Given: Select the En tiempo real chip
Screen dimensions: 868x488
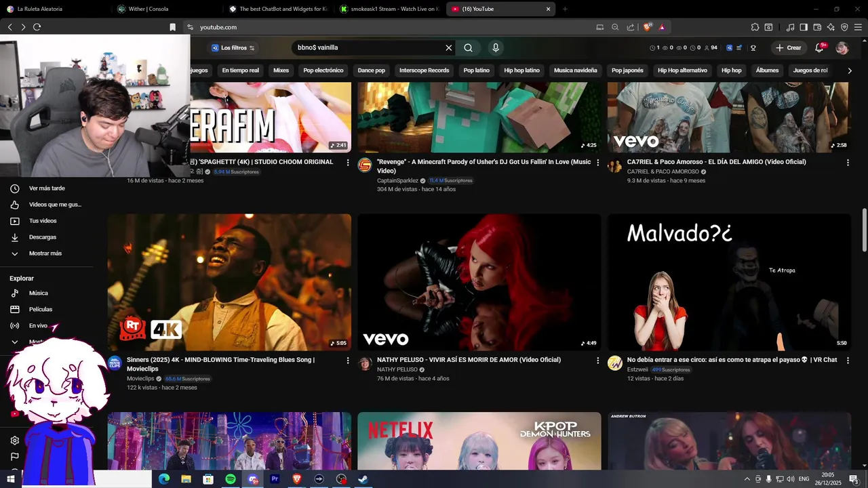Looking at the screenshot, I should [x=240, y=70].
